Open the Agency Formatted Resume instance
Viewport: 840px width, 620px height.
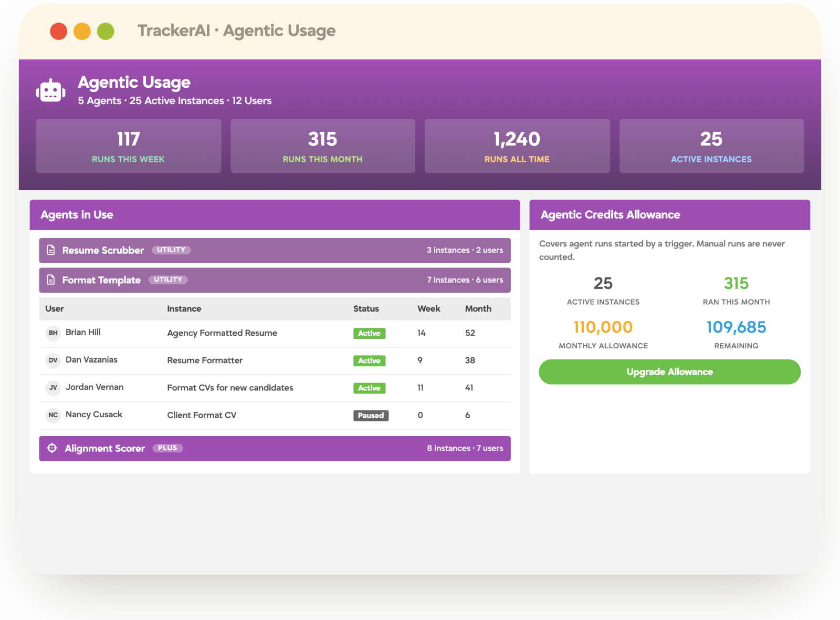(222, 333)
